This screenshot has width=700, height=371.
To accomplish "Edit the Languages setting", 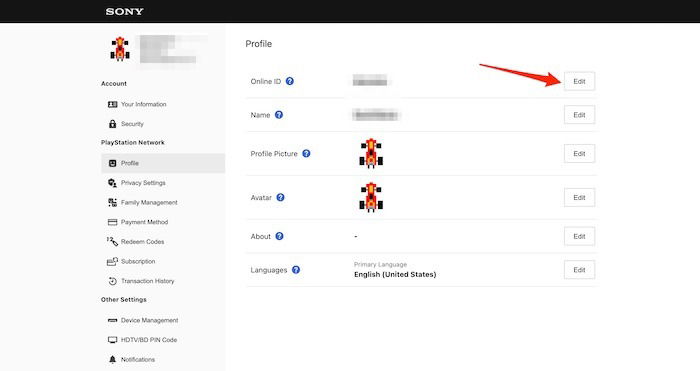I will (x=579, y=270).
